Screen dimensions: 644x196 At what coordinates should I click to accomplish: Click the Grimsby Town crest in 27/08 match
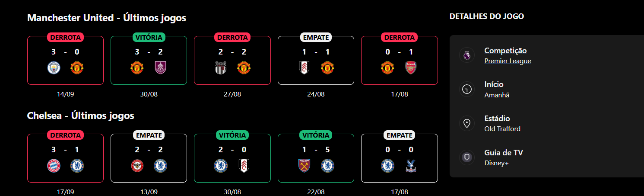pos(221,68)
